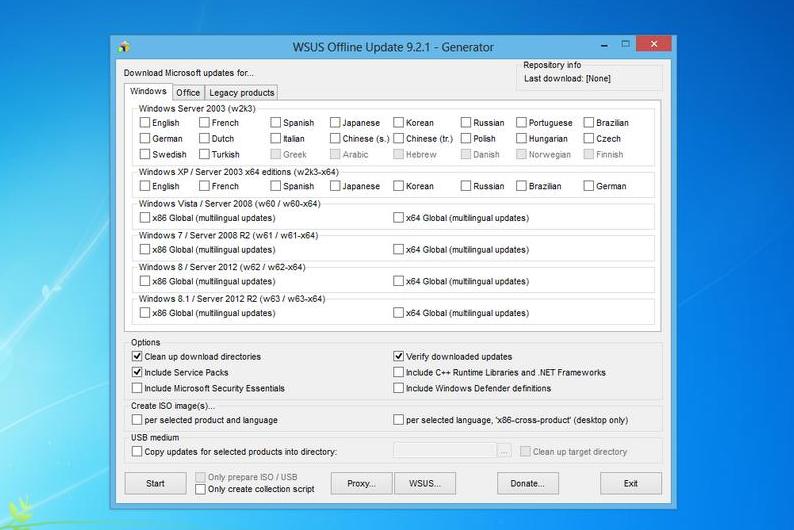
Task: Tick x86 Global for Windows 8 / Server 2012 (w62)
Action: [145, 281]
